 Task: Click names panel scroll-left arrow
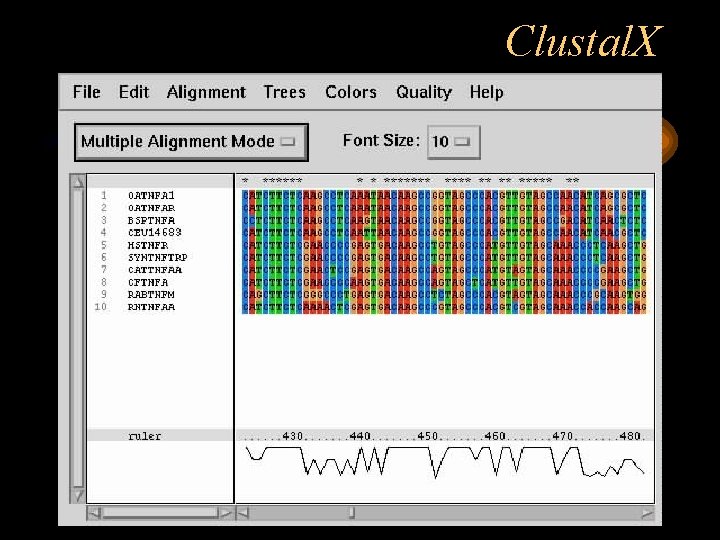tap(94, 513)
